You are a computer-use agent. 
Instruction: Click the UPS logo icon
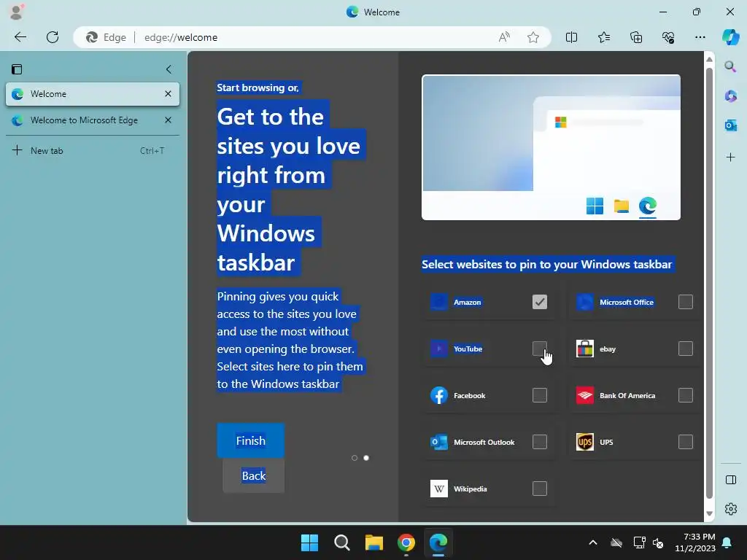pyautogui.click(x=584, y=442)
